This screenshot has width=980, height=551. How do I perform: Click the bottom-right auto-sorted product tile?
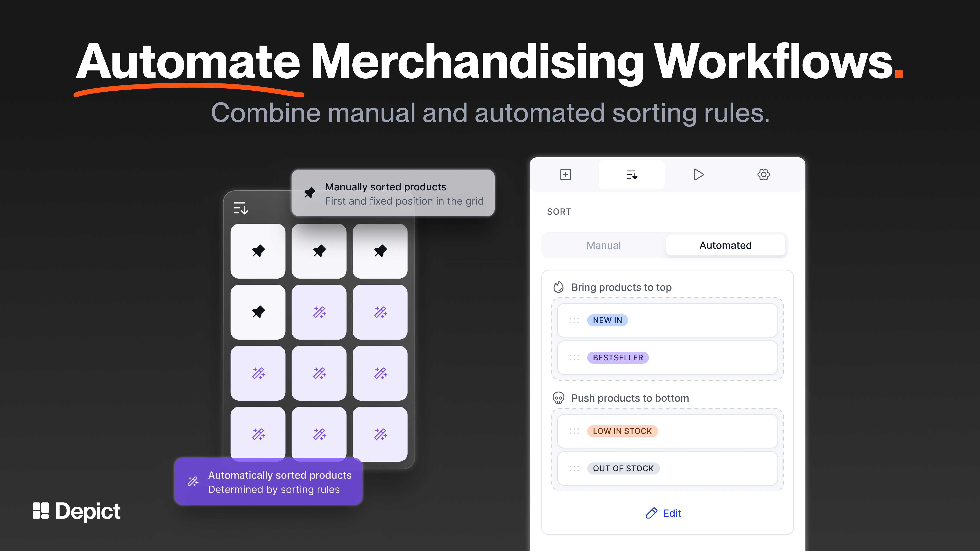(x=380, y=433)
